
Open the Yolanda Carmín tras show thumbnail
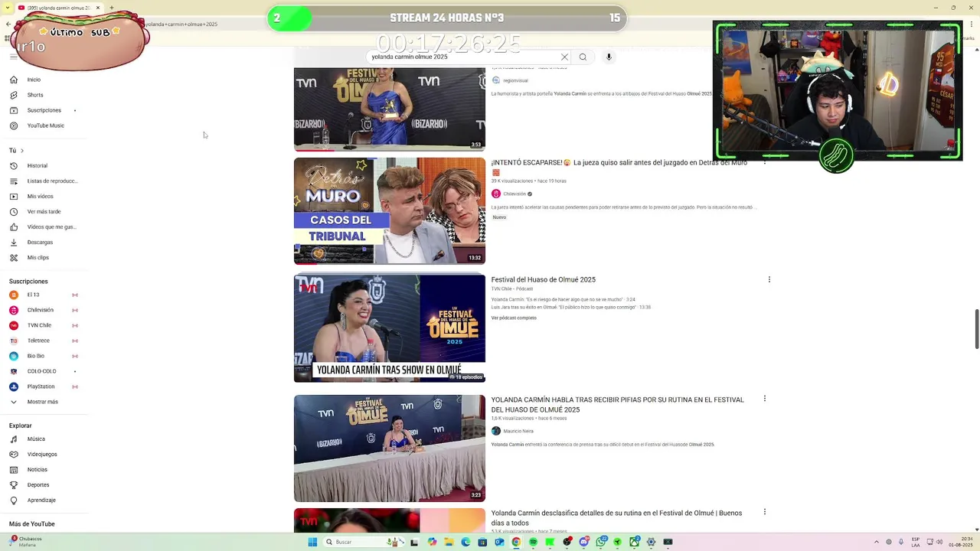390,328
